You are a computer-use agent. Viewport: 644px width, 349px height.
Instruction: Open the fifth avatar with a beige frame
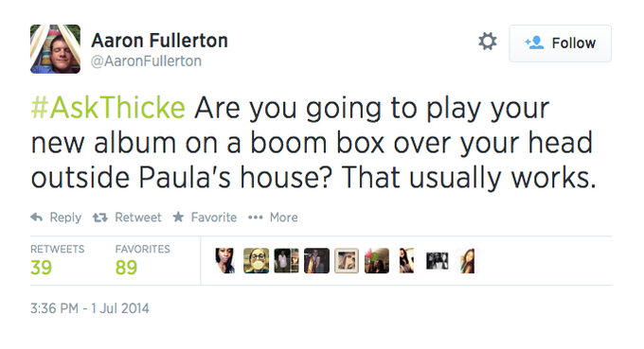click(x=347, y=260)
